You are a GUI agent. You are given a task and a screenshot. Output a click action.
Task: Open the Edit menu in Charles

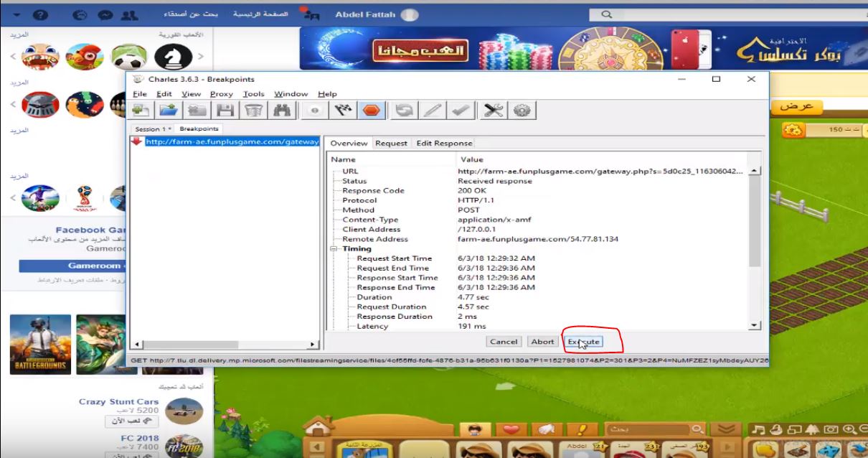click(x=164, y=94)
